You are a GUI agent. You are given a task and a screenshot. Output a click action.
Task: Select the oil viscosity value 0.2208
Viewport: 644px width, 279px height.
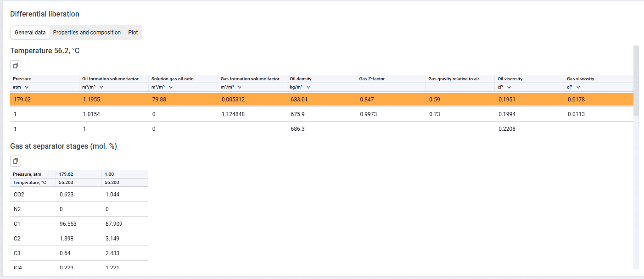point(507,129)
